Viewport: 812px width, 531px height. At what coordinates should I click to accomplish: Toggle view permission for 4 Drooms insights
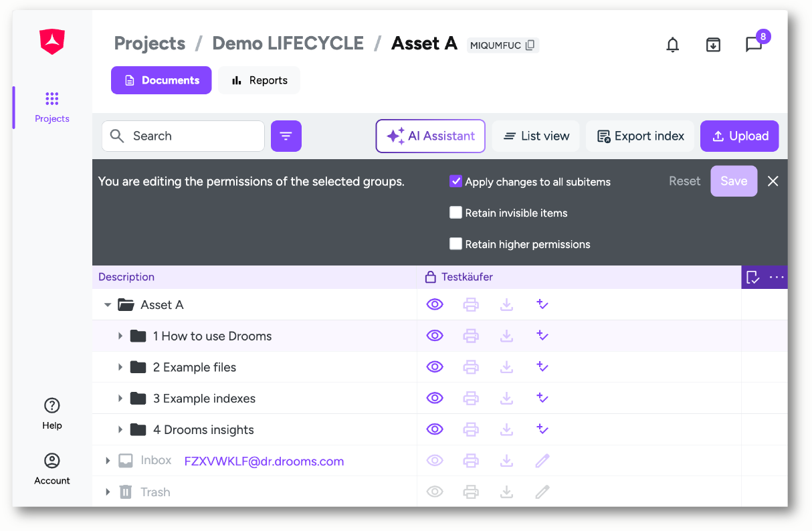click(435, 429)
